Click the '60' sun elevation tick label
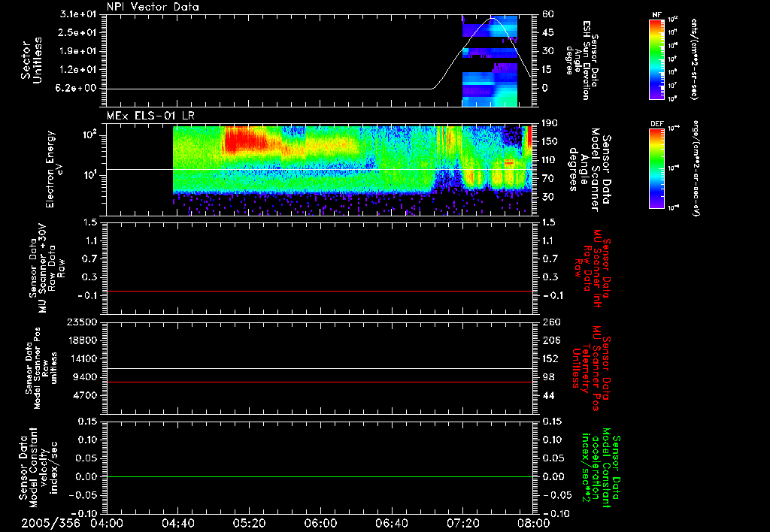Screen dimensions: 770x532 click(548, 14)
